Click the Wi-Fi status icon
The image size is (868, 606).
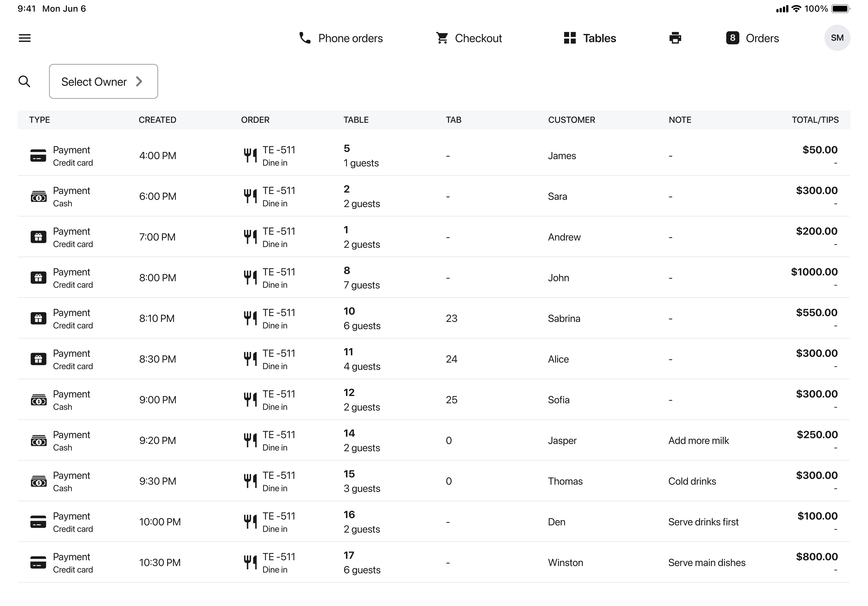(x=796, y=8)
